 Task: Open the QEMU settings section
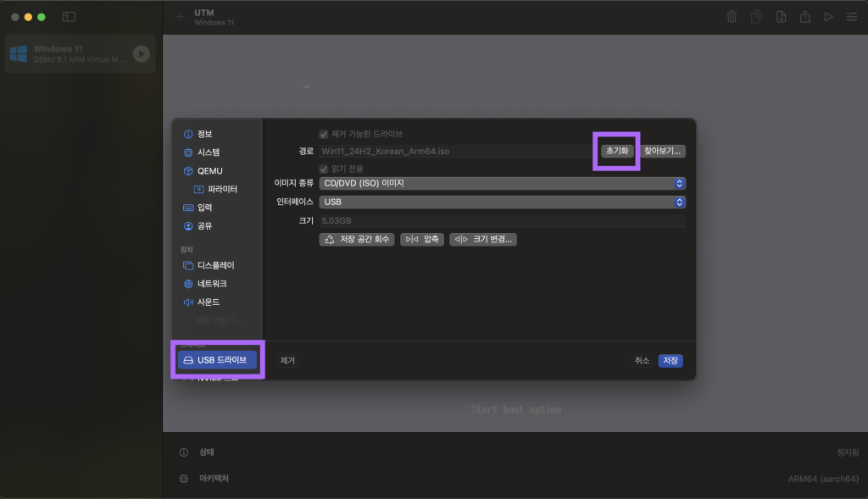click(203, 171)
